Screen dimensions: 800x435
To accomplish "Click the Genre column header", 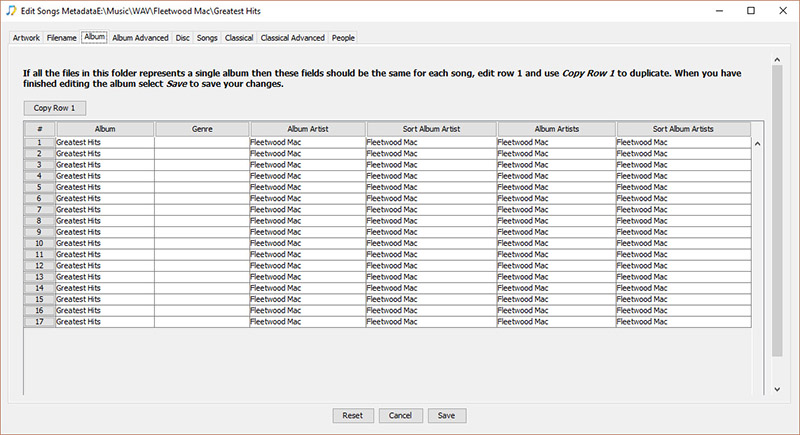I will pos(202,129).
